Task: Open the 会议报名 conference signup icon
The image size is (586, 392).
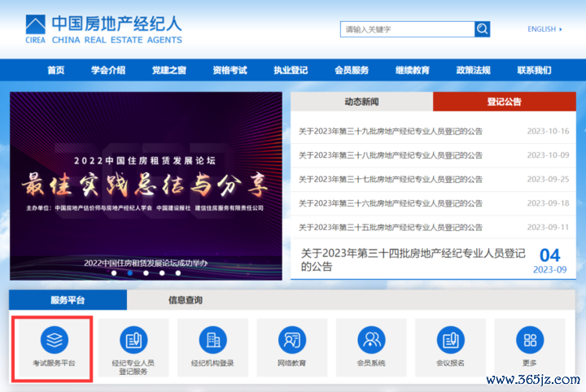Action: pos(450,340)
